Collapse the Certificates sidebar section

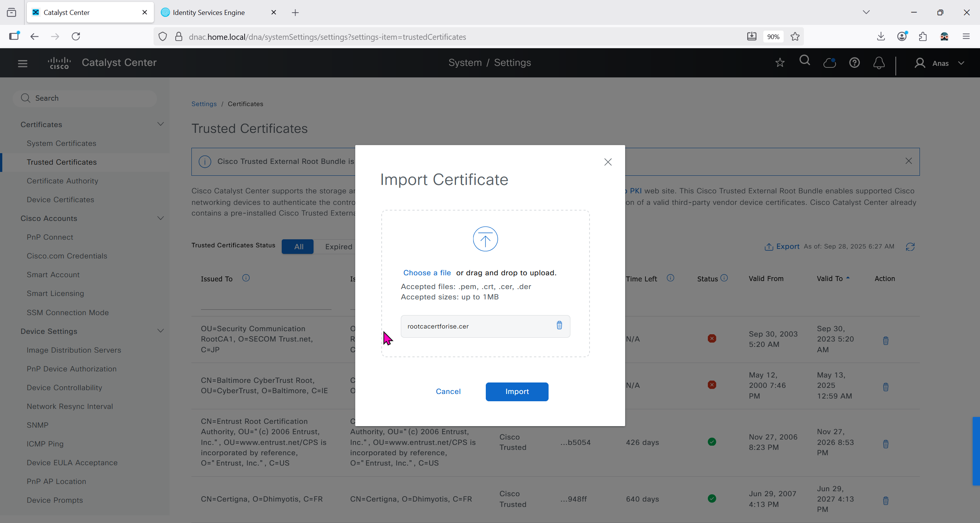161,124
